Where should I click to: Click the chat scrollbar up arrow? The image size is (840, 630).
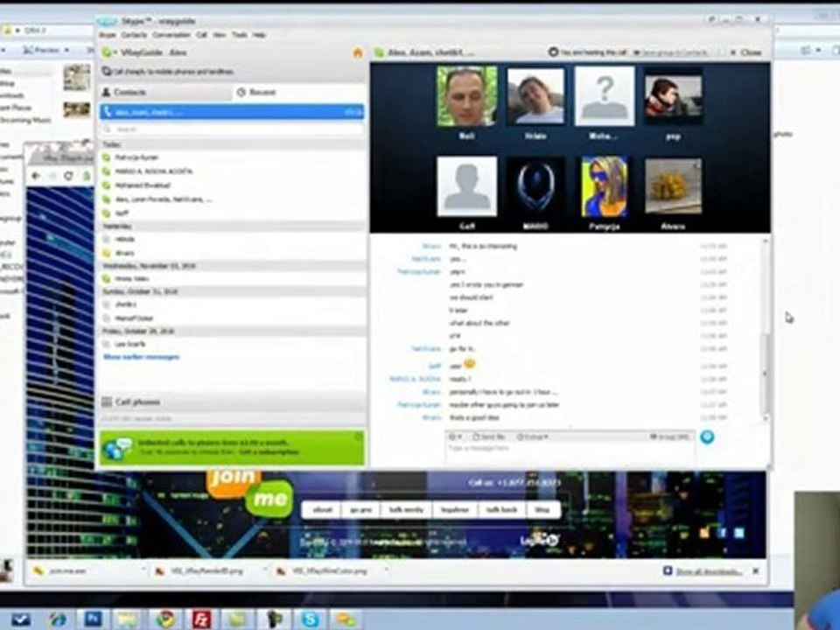click(765, 241)
